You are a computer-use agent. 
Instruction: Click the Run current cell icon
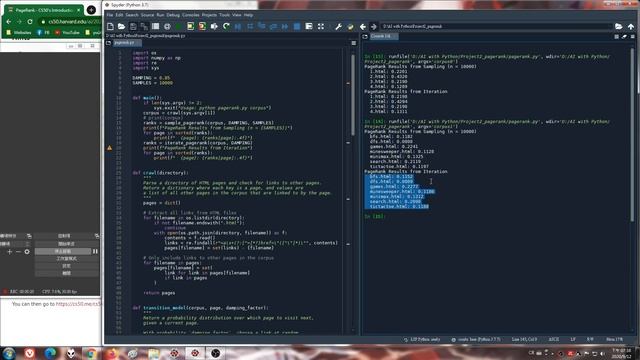190,27
